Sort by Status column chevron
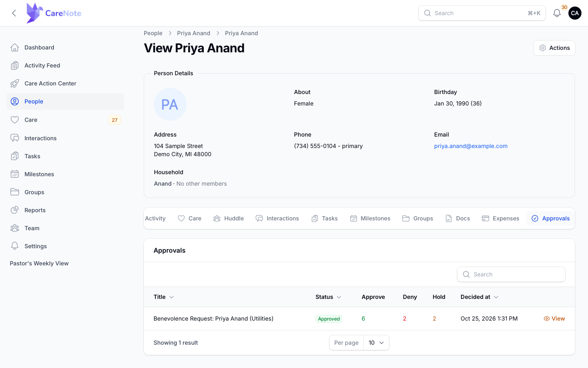588x368 pixels. coord(339,297)
